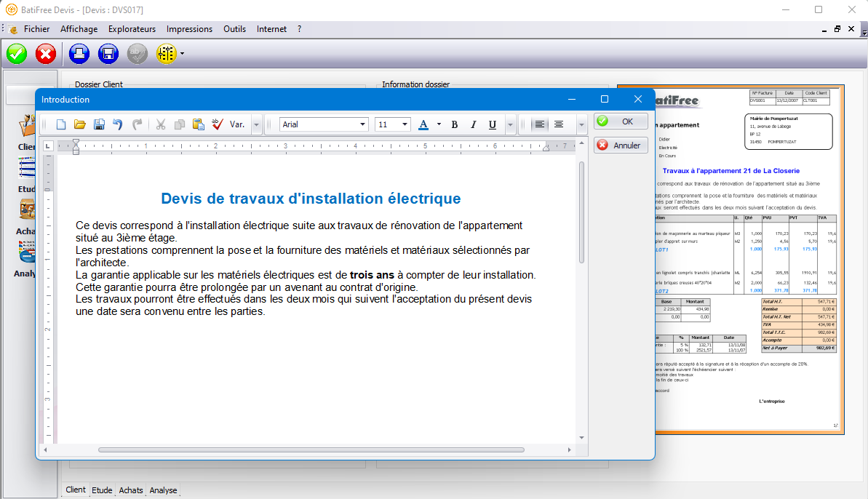This screenshot has width=868, height=499.
Task: Click the blue floppy save icon in main toolbar
Action: coord(108,54)
